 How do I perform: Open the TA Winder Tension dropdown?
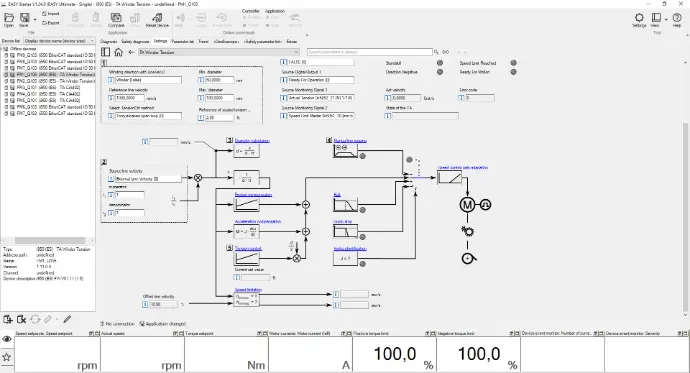coord(219,52)
